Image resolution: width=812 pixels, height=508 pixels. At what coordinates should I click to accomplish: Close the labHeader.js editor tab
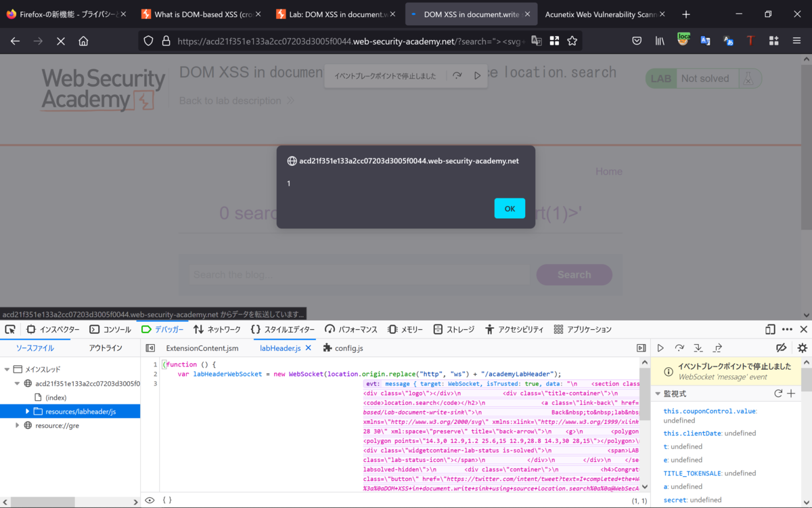tap(308, 348)
